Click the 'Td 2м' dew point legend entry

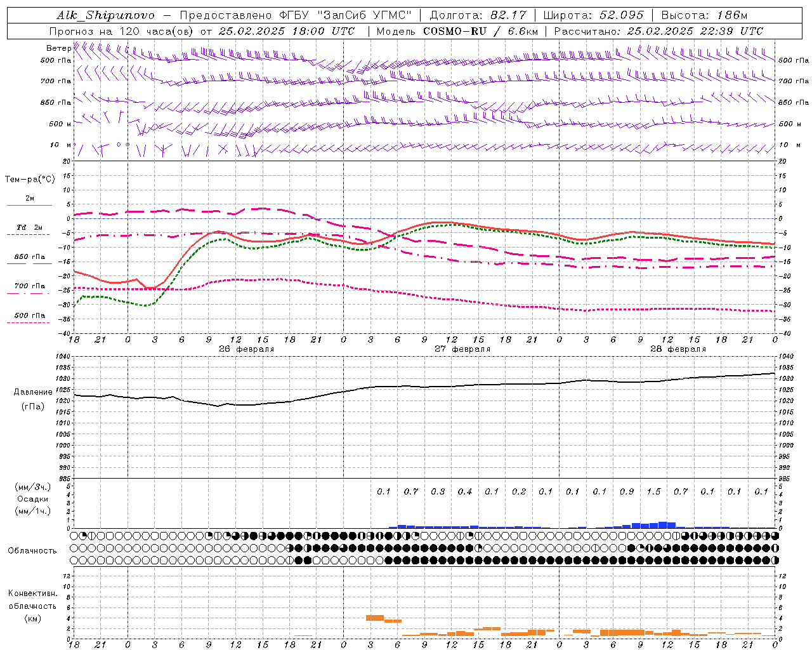[29, 227]
